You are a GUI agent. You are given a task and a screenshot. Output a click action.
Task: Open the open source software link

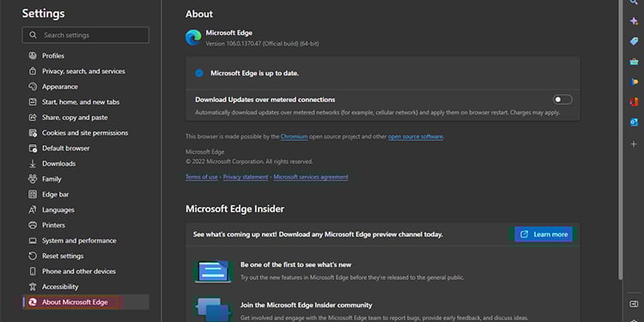coord(416,137)
